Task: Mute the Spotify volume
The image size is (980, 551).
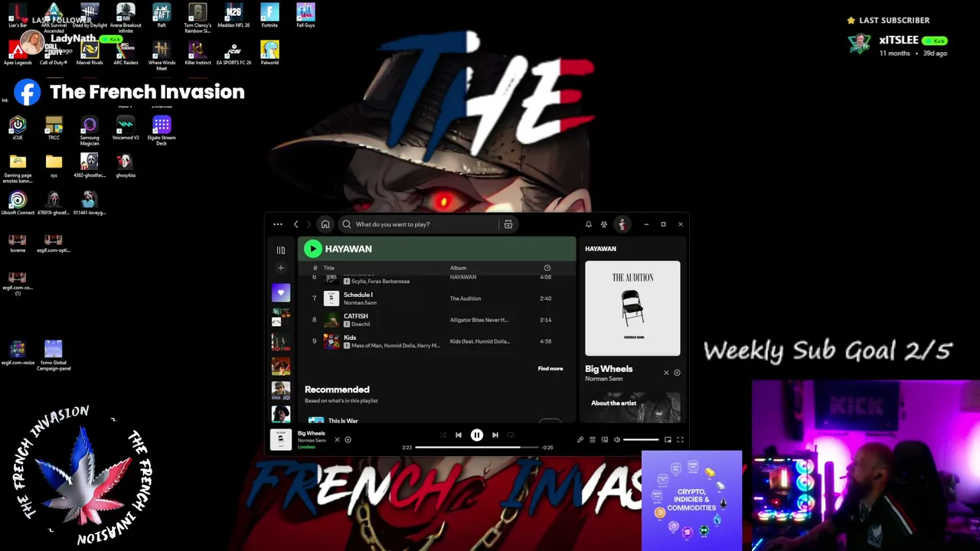Action: point(617,440)
